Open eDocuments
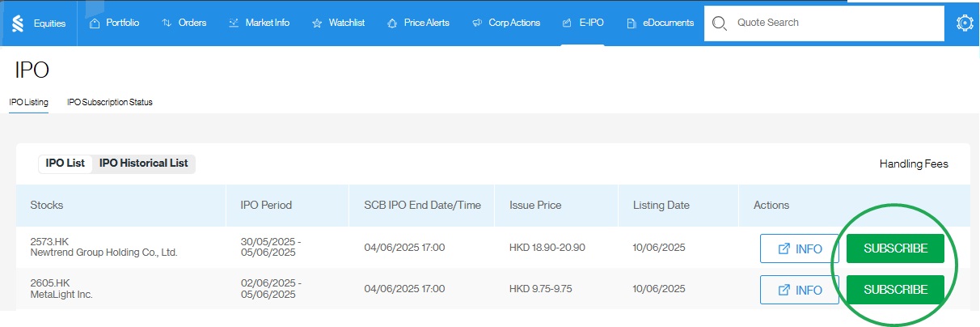Viewport: 980px width, 327px height. pos(660,23)
